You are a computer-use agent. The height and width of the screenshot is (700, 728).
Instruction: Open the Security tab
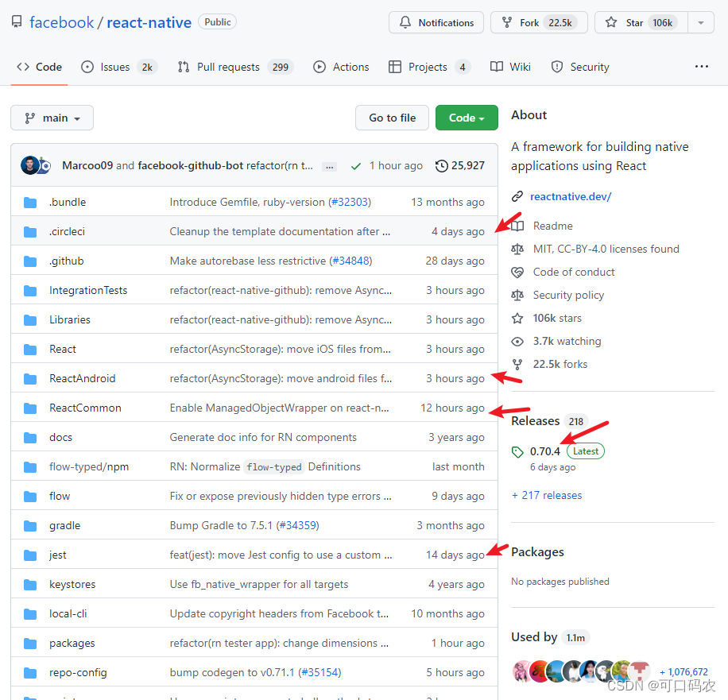[580, 67]
